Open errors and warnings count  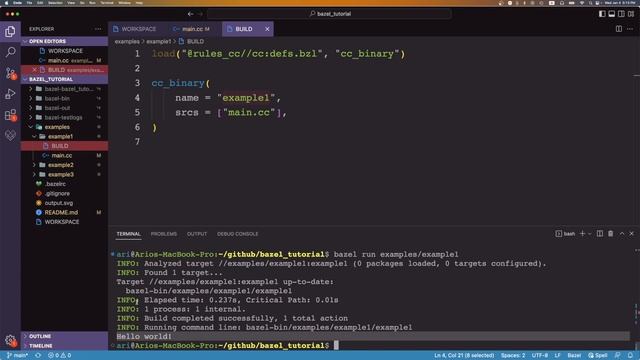[x=60, y=356]
